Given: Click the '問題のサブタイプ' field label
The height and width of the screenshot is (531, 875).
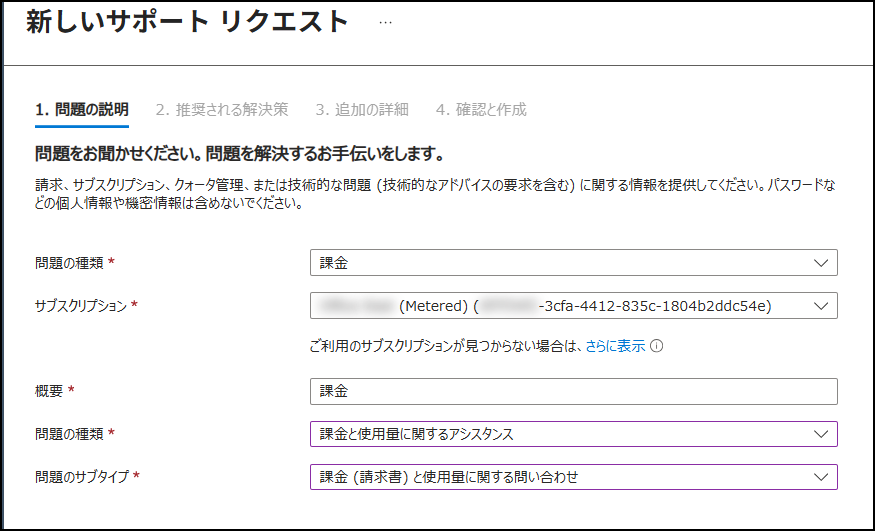Looking at the screenshot, I should pos(82,477).
